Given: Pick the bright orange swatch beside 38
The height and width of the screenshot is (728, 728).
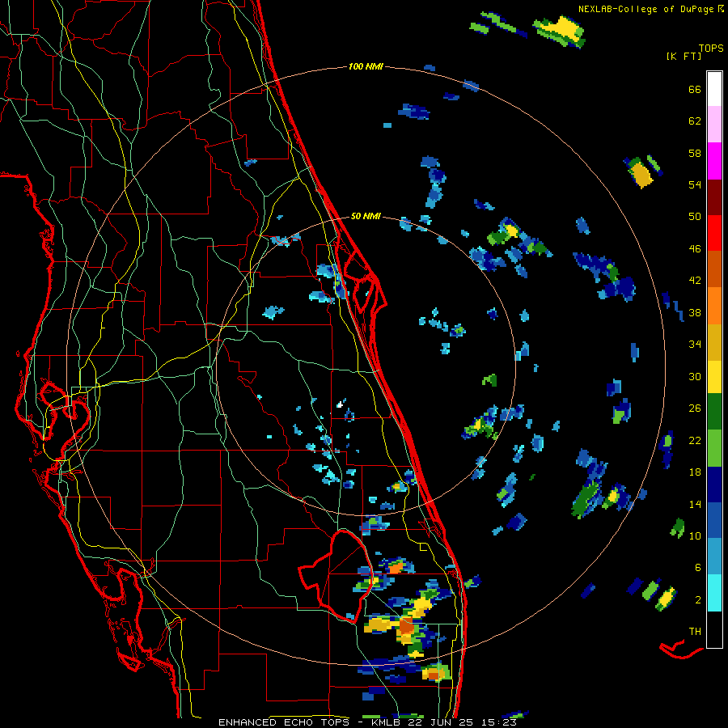Looking at the screenshot, I should pos(714,306).
